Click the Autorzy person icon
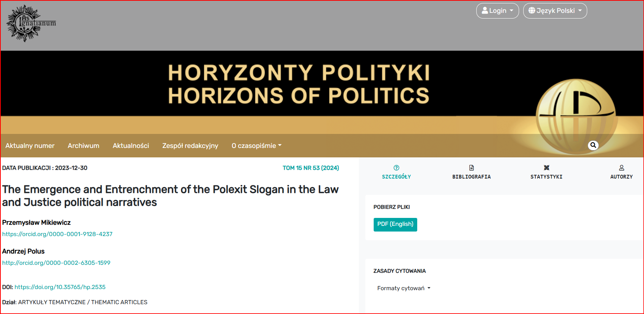Screen dimensions: 644x314 pyautogui.click(x=621, y=168)
